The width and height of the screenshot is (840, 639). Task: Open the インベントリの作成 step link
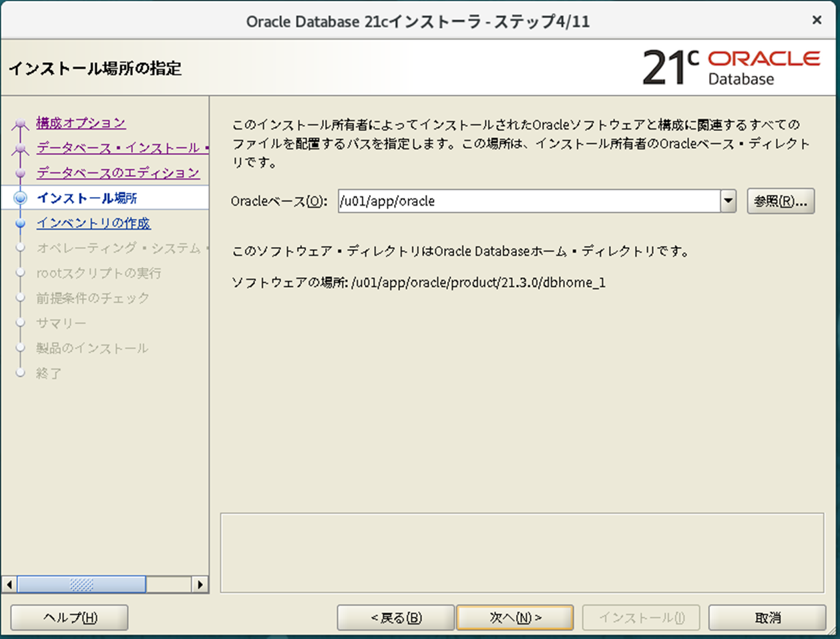click(93, 223)
